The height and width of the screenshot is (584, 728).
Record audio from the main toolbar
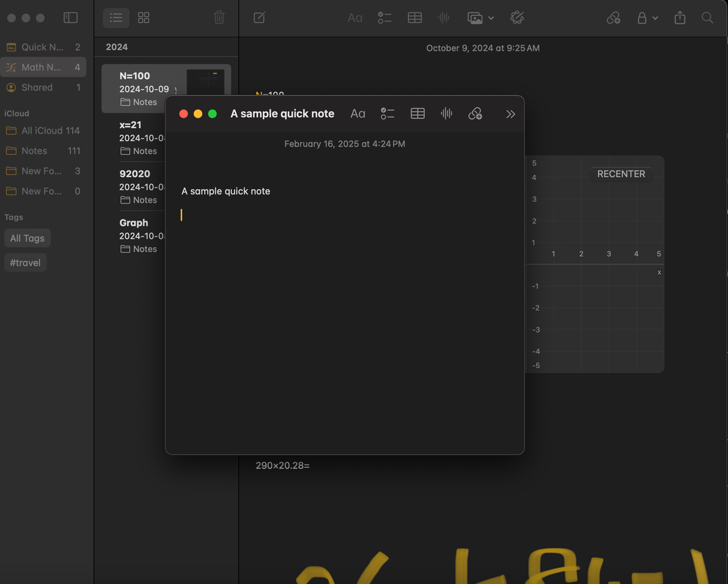(444, 18)
